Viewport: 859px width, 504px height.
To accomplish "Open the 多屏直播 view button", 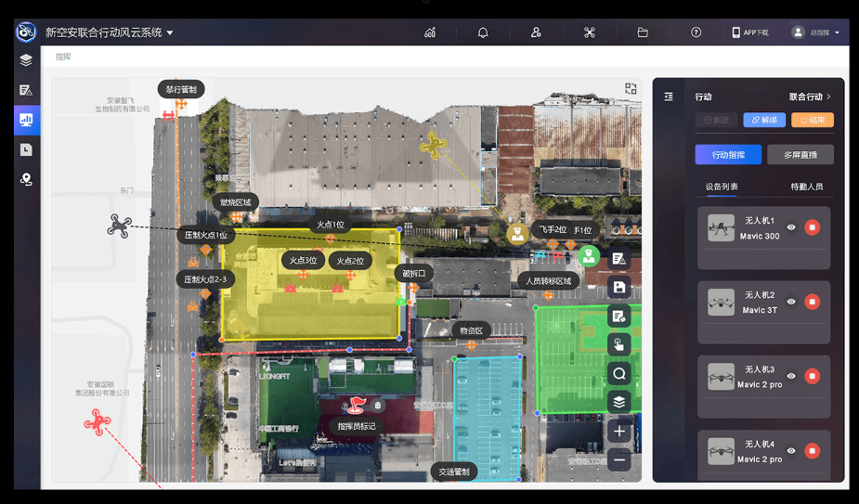I will pyautogui.click(x=800, y=155).
